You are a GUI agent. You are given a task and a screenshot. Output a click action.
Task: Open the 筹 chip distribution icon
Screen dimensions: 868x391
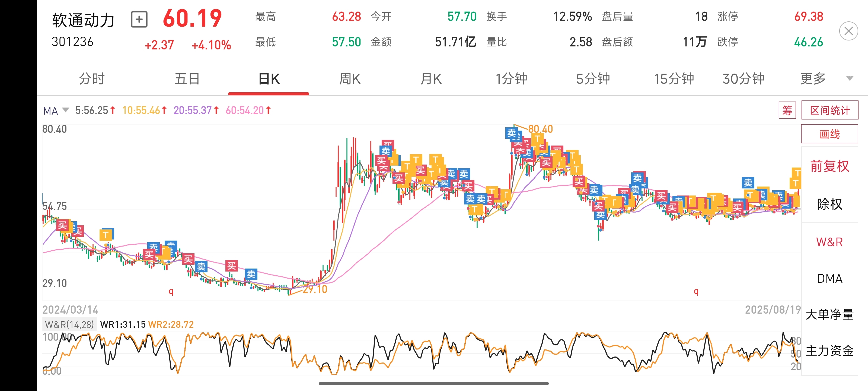(x=787, y=110)
